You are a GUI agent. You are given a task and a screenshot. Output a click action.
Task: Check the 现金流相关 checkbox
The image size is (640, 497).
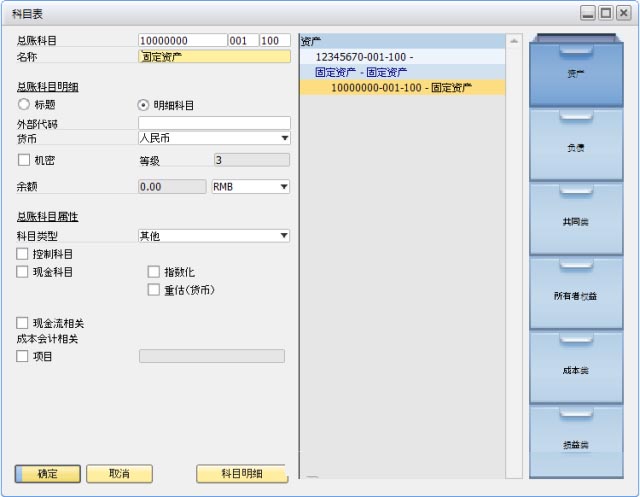coord(23,323)
